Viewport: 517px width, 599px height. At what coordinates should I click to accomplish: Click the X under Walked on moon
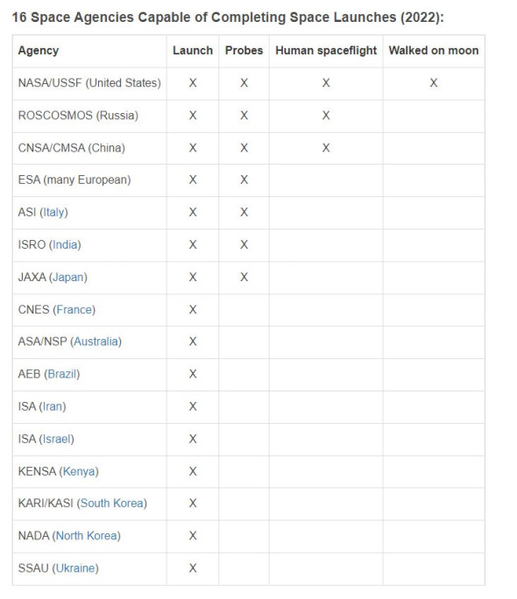[434, 83]
